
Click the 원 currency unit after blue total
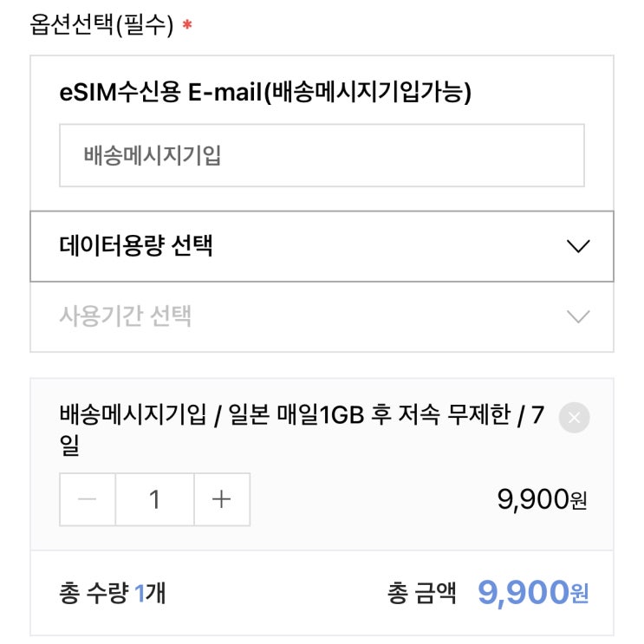click(579, 595)
